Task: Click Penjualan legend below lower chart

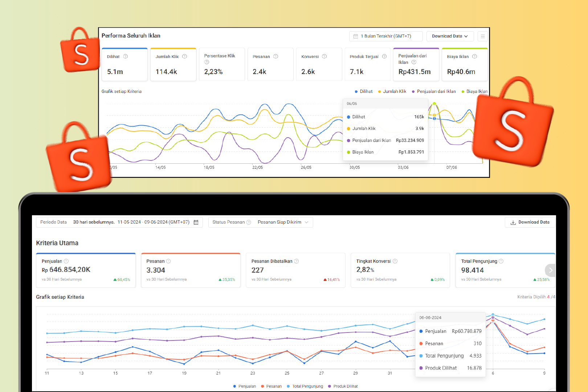Action: 245,386
